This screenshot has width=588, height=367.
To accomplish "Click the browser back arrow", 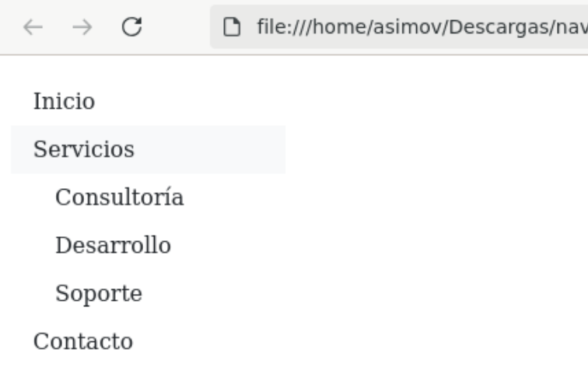I will coord(28,29).
